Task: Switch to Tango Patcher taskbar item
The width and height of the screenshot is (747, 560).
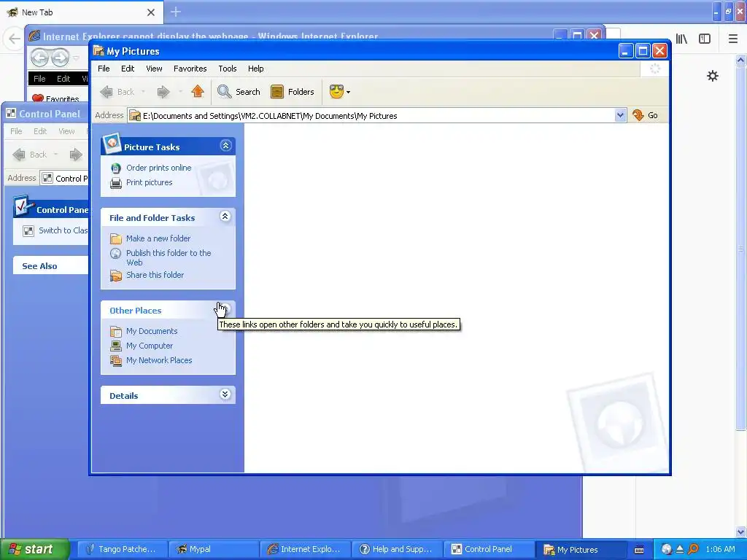Action: 122,549
